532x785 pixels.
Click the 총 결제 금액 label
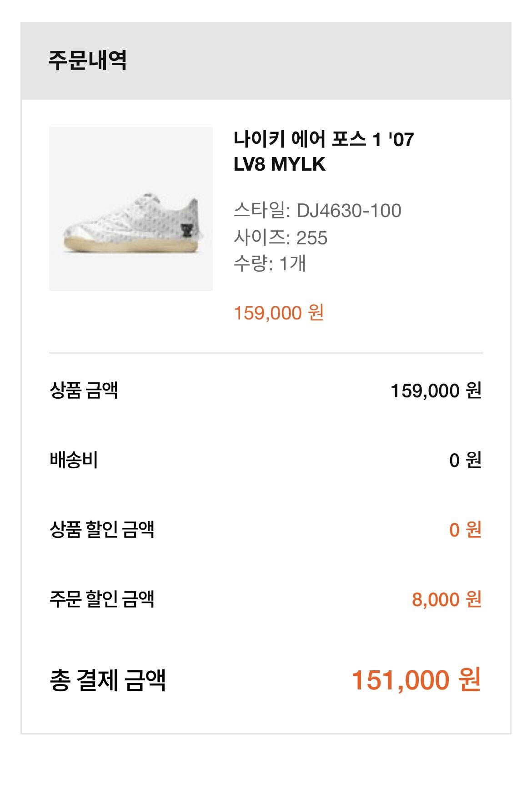coord(107,680)
